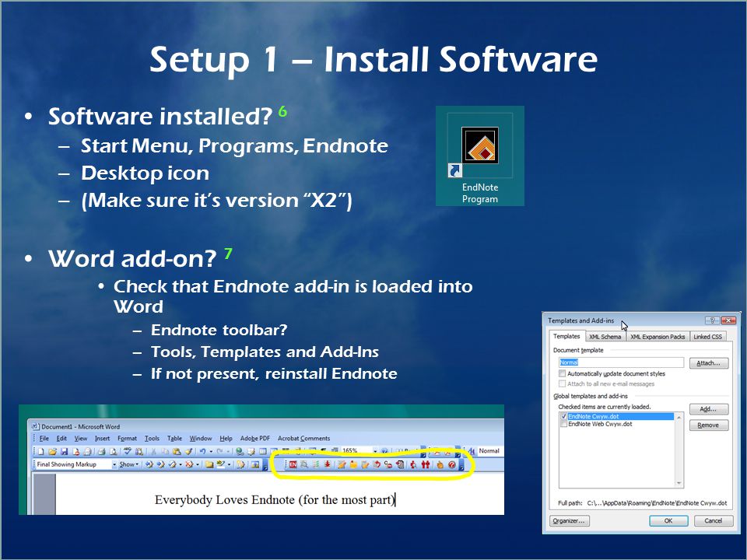Click the Add... button in the dialog
The image size is (747, 560).
click(x=709, y=409)
